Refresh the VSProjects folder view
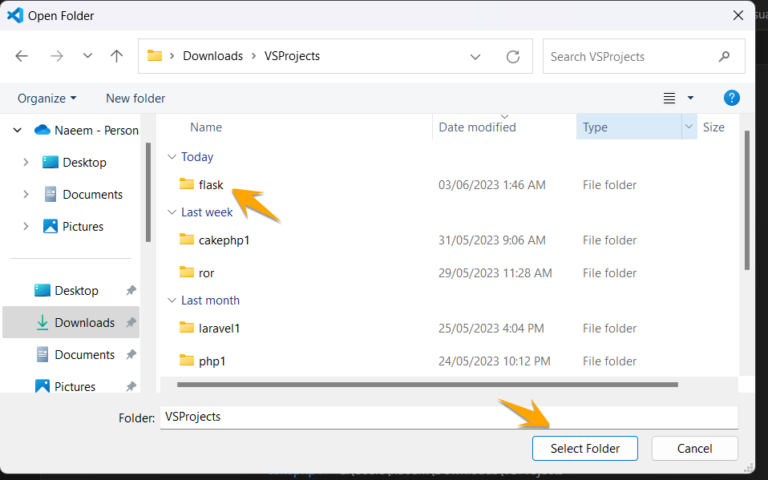Image resolution: width=768 pixels, height=480 pixels. point(513,56)
